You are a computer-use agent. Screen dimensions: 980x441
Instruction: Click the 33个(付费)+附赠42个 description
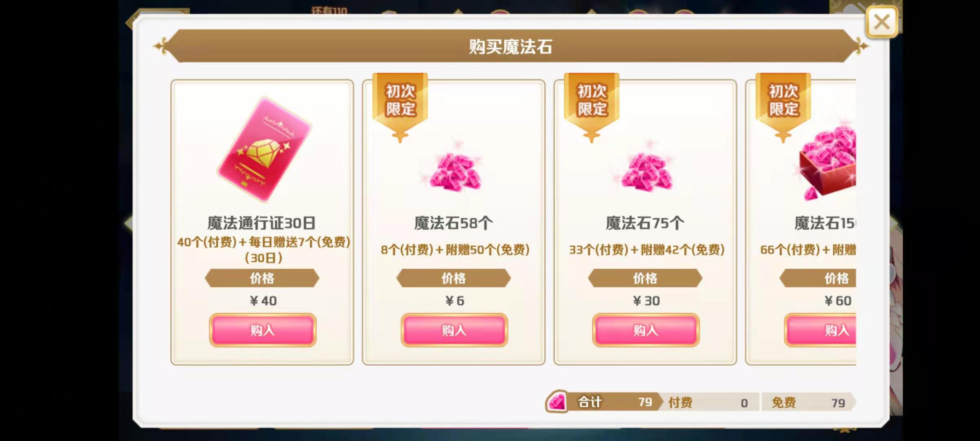point(647,249)
